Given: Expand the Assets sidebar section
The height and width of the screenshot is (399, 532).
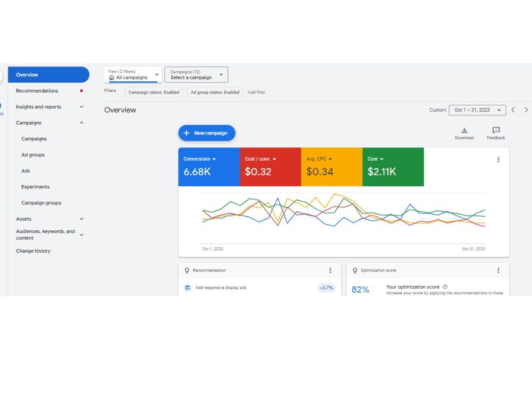Looking at the screenshot, I should (x=81, y=219).
